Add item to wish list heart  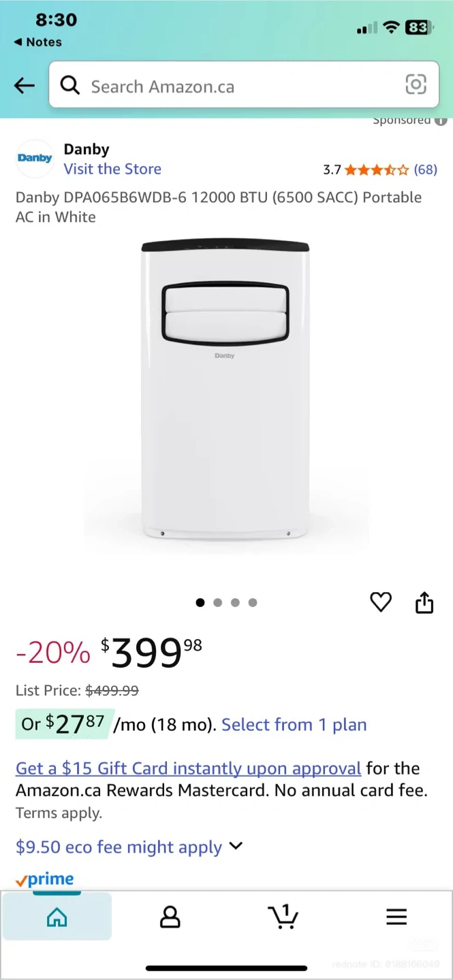pyautogui.click(x=381, y=602)
